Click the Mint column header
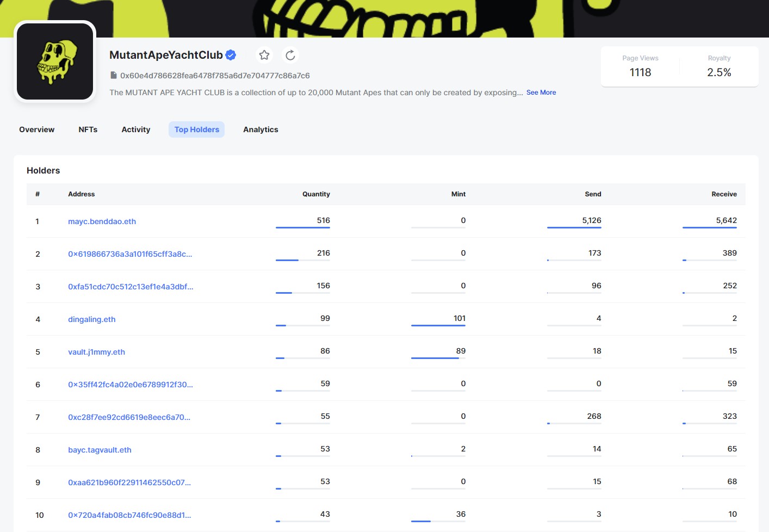Viewport: 769px width, 532px height. [x=458, y=194]
